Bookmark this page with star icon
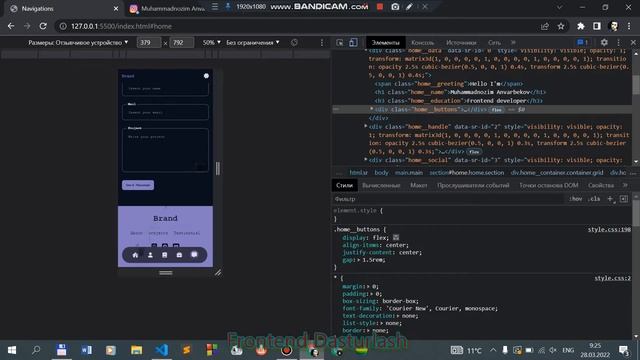 tap(561, 26)
